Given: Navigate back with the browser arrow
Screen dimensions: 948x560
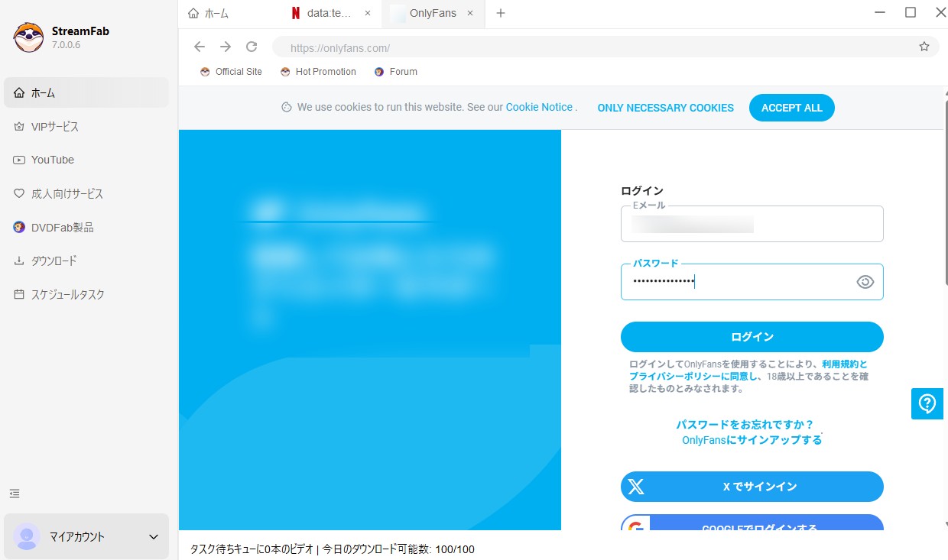Looking at the screenshot, I should pos(200,47).
